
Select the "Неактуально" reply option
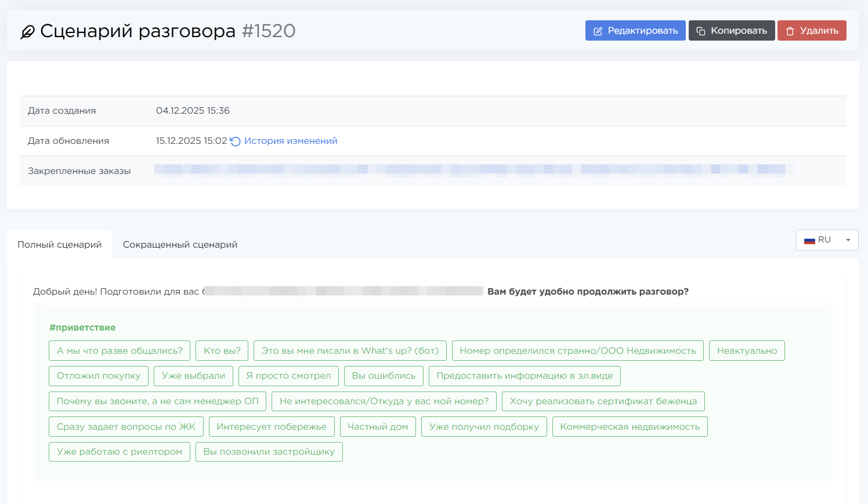click(x=746, y=351)
